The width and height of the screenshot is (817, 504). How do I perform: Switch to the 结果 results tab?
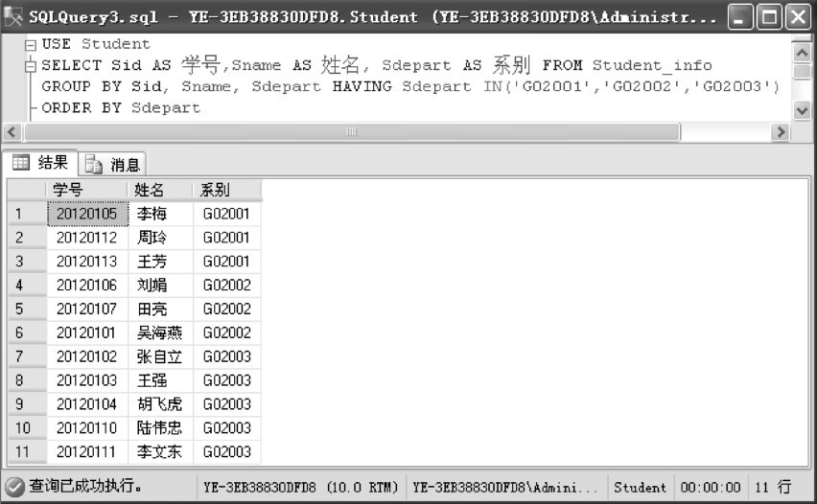click(40, 163)
